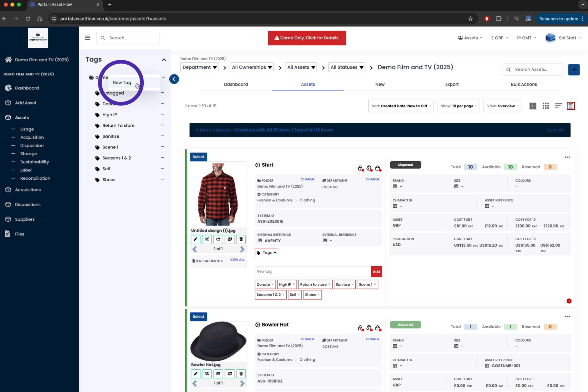The image size is (588, 392).
Task: Open the Department filter dropdown
Action: click(199, 67)
